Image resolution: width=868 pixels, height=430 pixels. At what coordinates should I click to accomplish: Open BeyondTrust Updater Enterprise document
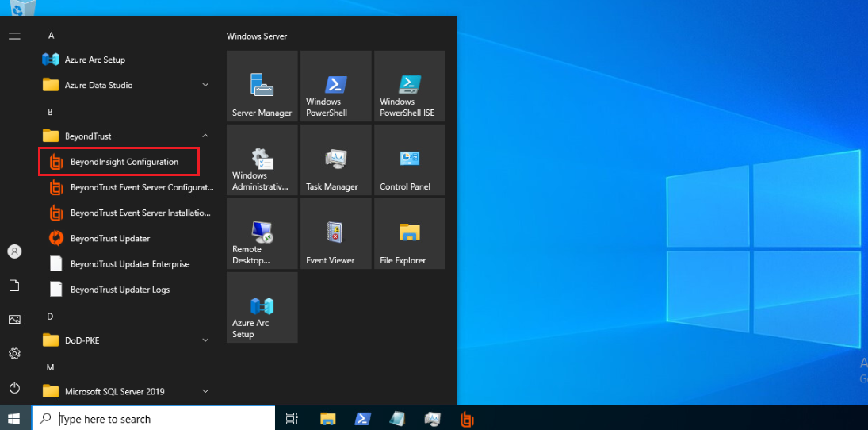[x=127, y=264]
